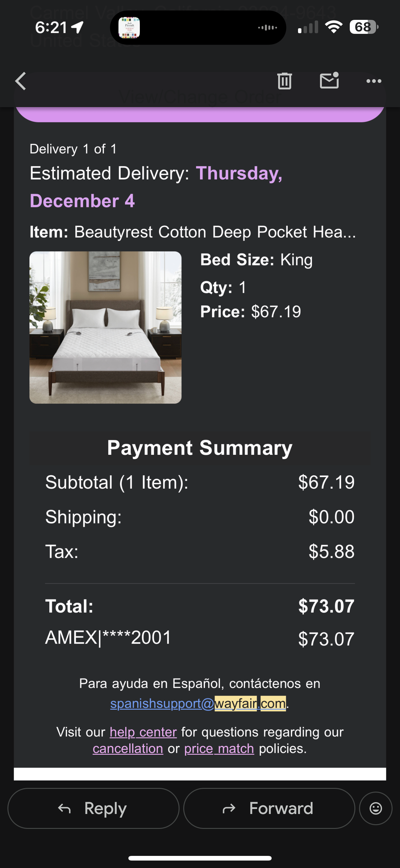Open the three-dot more options menu
The width and height of the screenshot is (400, 868).
pyautogui.click(x=374, y=81)
